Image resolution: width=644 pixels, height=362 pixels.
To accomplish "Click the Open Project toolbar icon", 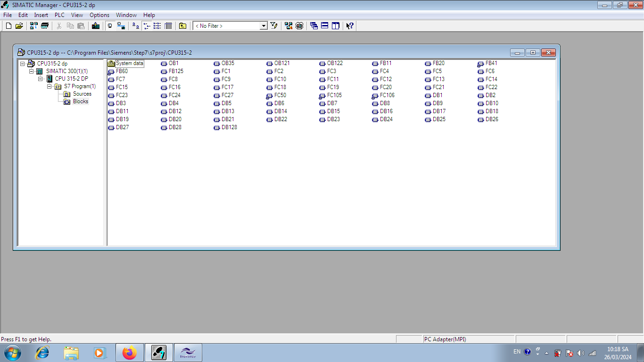I will (19, 26).
